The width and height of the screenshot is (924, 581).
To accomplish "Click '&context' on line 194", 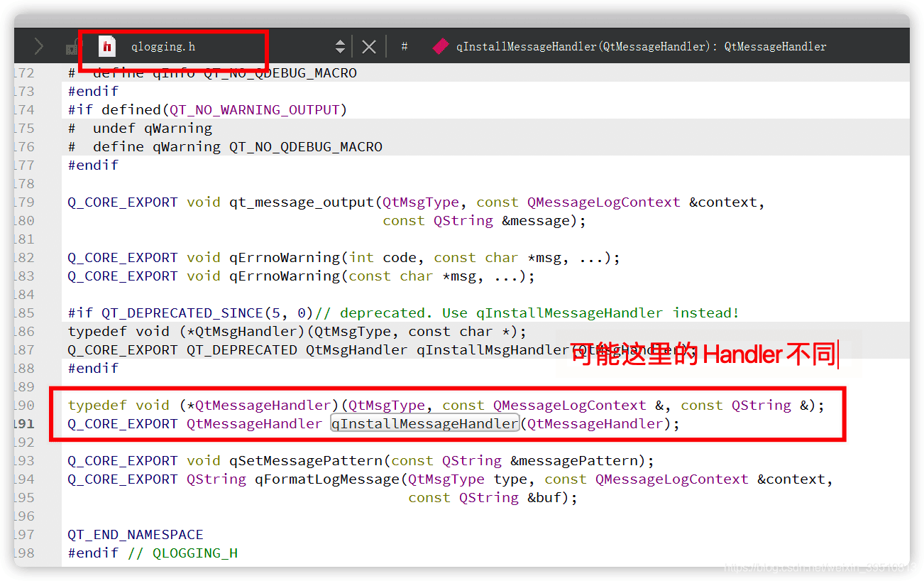I will click(791, 479).
